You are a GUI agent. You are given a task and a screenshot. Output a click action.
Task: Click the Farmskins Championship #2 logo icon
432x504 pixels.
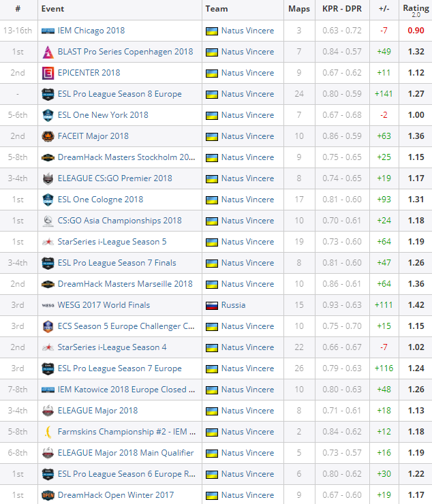pyautogui.click(x=48, y=432)
